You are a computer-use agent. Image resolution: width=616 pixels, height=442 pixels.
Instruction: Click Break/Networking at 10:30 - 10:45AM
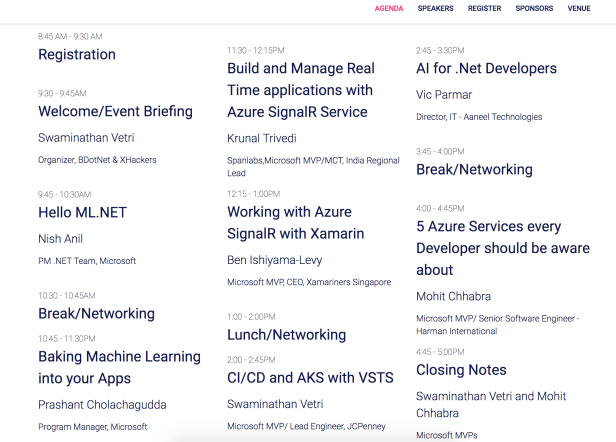96,314
